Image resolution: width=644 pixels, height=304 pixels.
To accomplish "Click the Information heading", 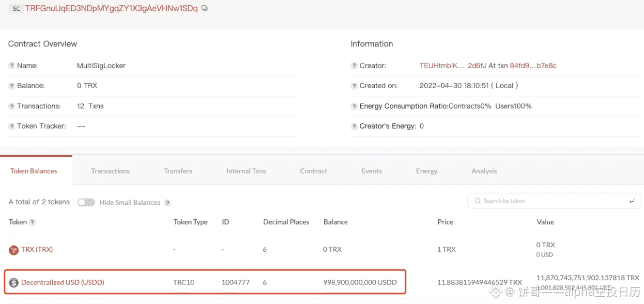I will click(372, 44).
